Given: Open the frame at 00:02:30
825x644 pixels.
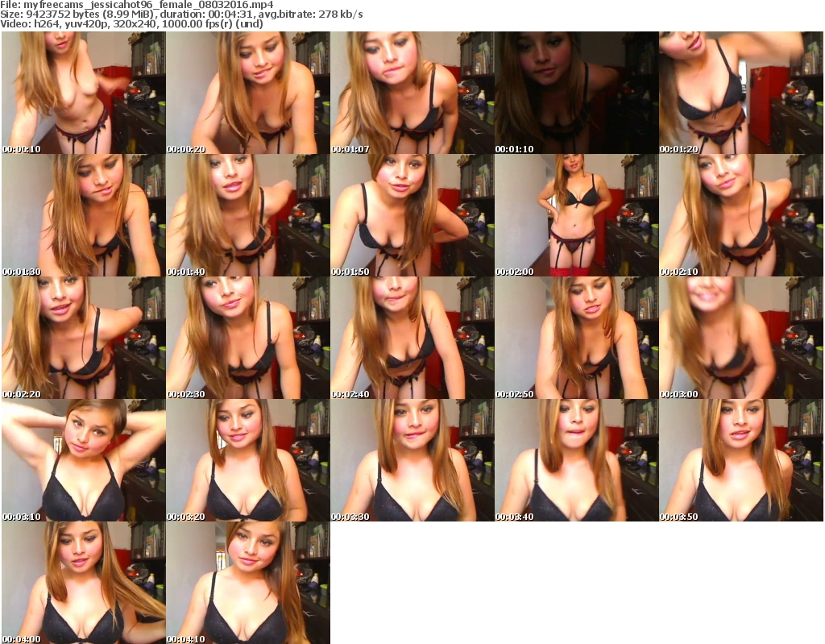Looking at the screenshot, I should 247,338.
